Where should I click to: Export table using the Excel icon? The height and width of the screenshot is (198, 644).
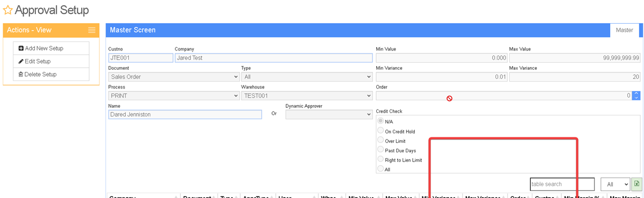636,184
